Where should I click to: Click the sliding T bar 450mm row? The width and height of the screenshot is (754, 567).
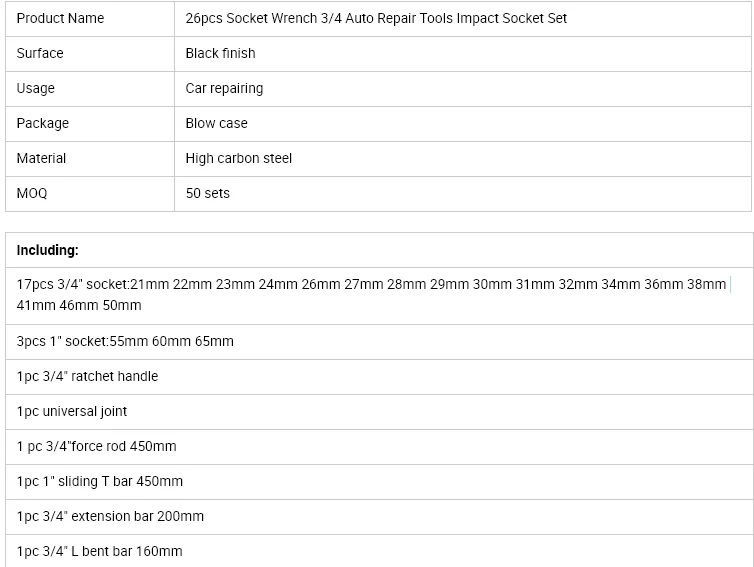[379, 482]
